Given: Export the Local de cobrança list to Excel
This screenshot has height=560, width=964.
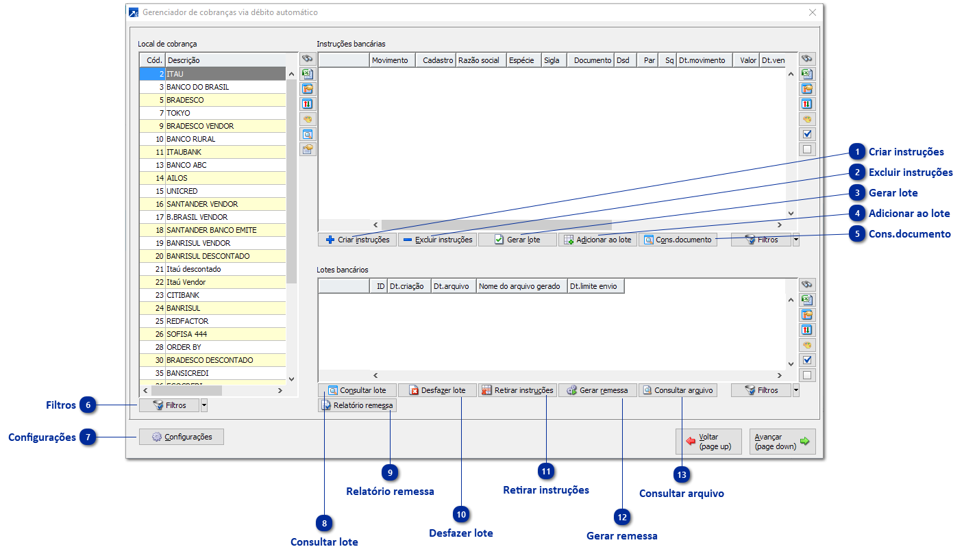Looking at the screenshot, I should [x=308, y=74].
